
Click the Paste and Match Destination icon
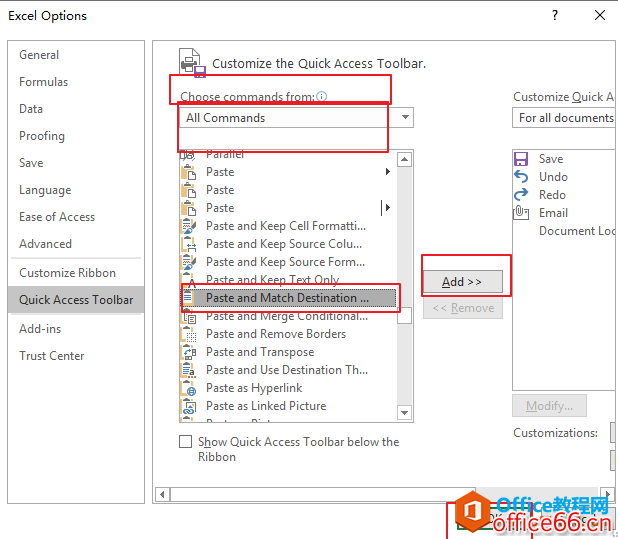pyautogui.click(x=188, y=298)
